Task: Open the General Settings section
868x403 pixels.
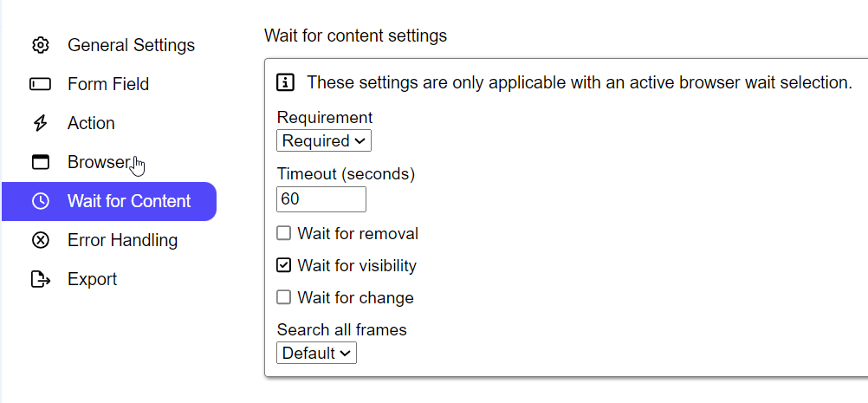Action: coord(131,45)
